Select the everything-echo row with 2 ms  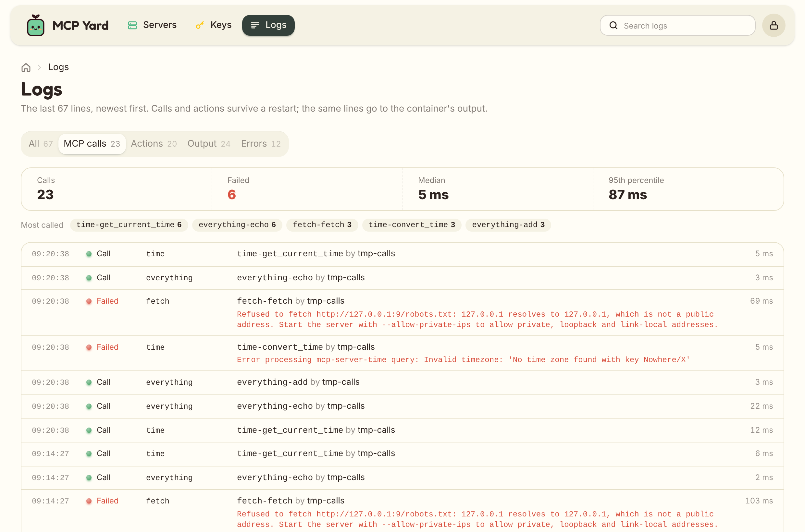[x=402, y=478]
